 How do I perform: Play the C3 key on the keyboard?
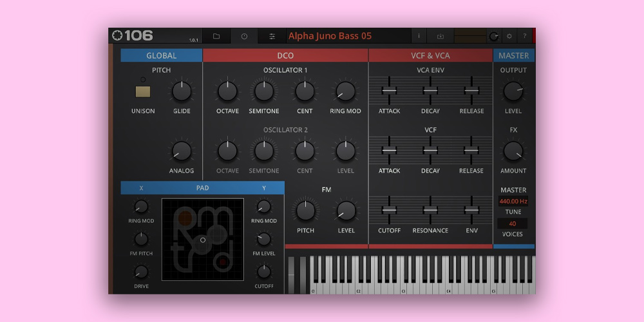(x=404, y=287)
